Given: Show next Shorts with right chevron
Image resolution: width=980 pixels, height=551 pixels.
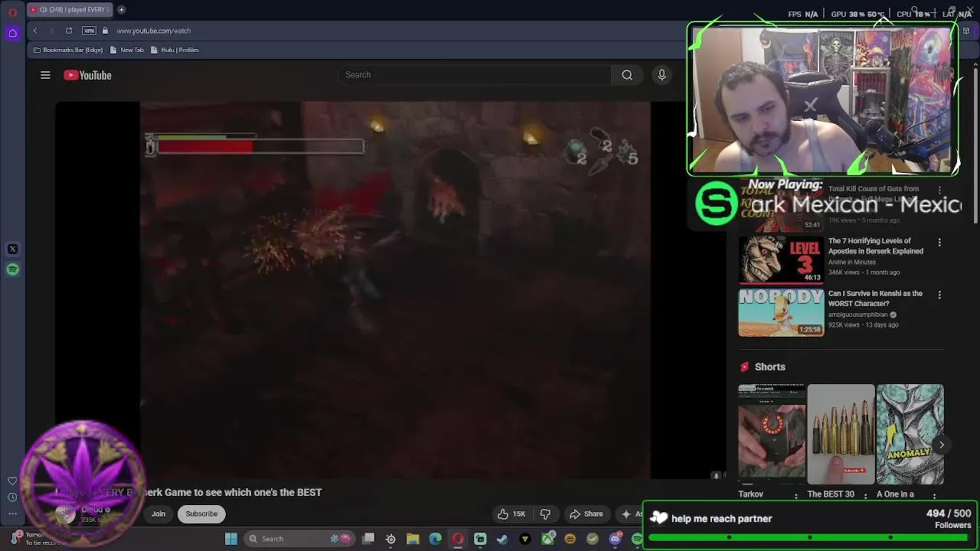Looking at the screenshot, I should [x=942, y=445].
